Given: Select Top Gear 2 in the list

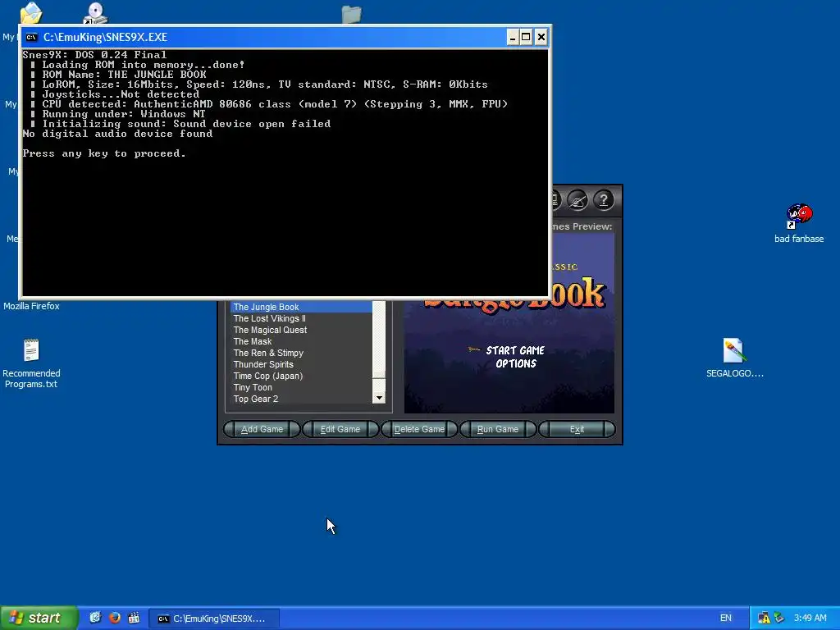Looking at the screenshot, I should (x=301, y=399).
